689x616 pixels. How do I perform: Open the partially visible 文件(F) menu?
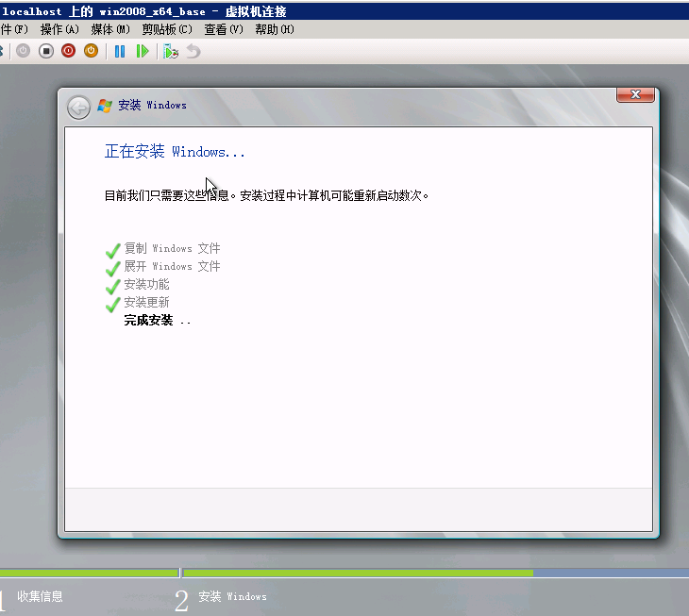click(13, 29)
